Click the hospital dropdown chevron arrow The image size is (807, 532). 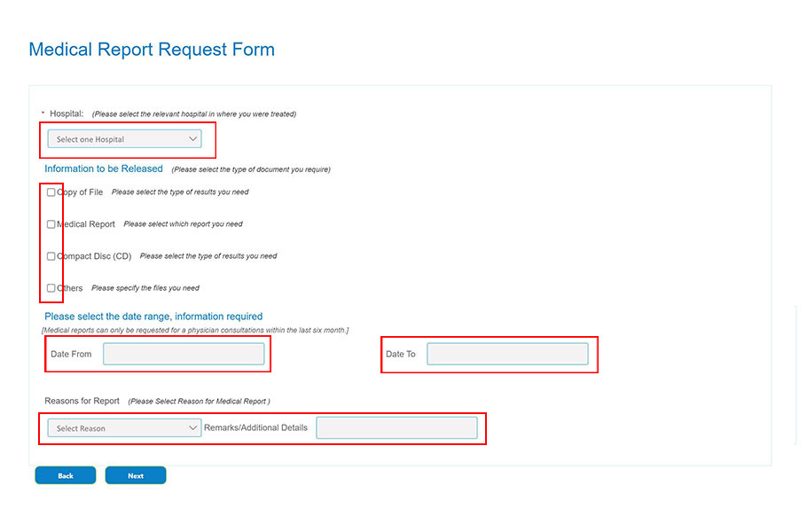(193, 138)
